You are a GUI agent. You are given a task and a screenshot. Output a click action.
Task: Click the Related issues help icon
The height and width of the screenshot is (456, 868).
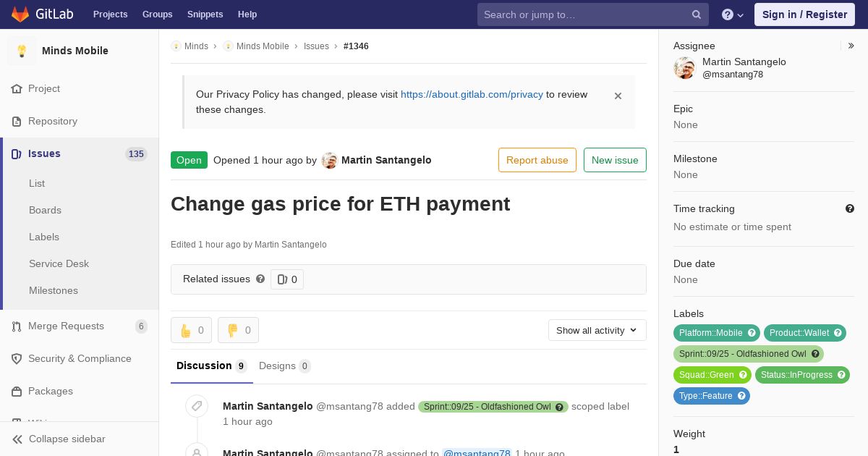pyautogui.click(x=260, y=279)
